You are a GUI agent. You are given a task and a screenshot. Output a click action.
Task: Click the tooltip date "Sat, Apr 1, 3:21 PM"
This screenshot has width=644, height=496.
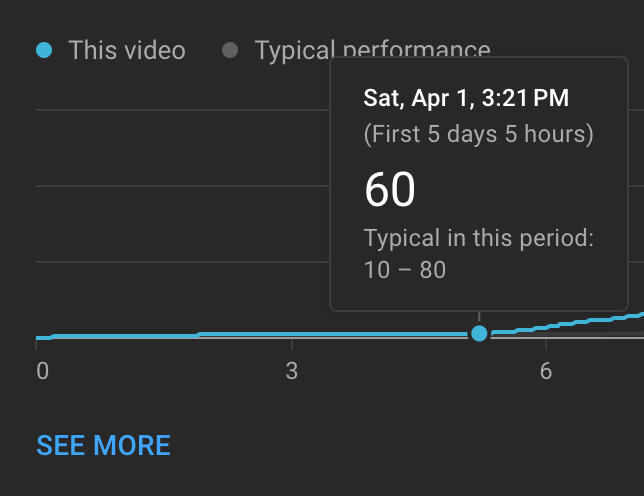click(465, 98)
